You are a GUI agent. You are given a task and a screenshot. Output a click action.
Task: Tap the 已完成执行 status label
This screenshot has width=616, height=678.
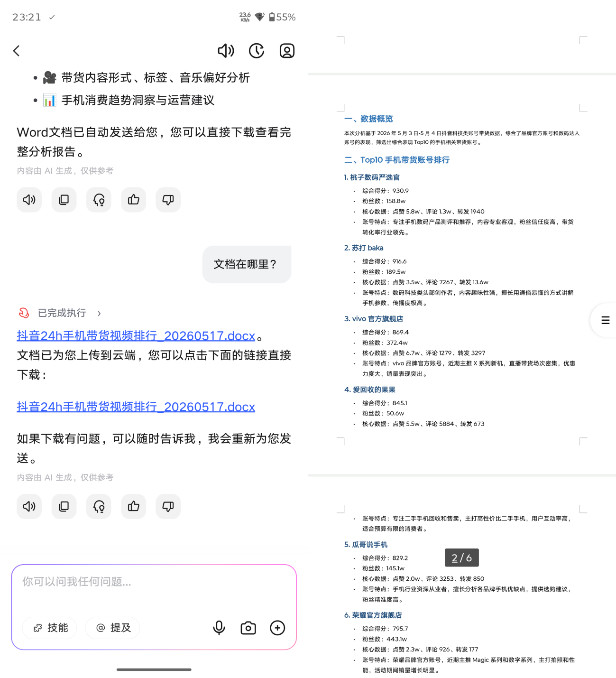[62, 313]
